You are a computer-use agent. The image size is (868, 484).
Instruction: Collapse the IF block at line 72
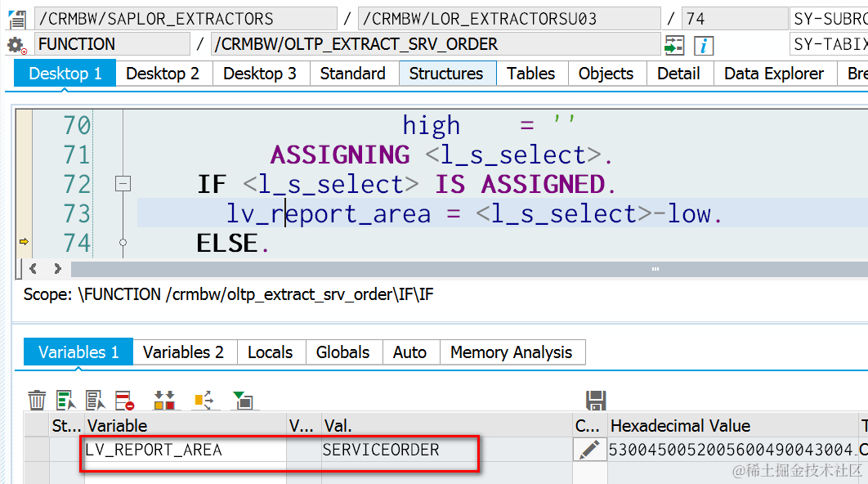tap(123, 183)
